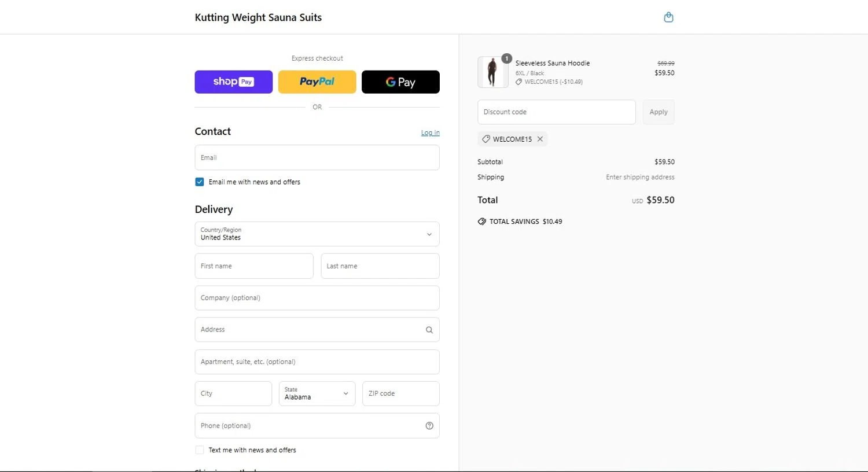Remove the WELCOME15 discount code tag
This screenshot has width=868, height=472.
click(x=540, y=139)
